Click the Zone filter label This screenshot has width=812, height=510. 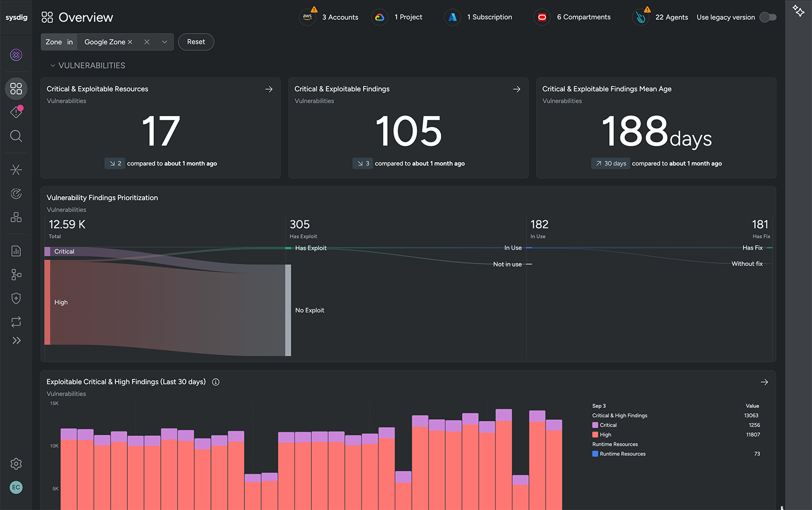[54, 42]
